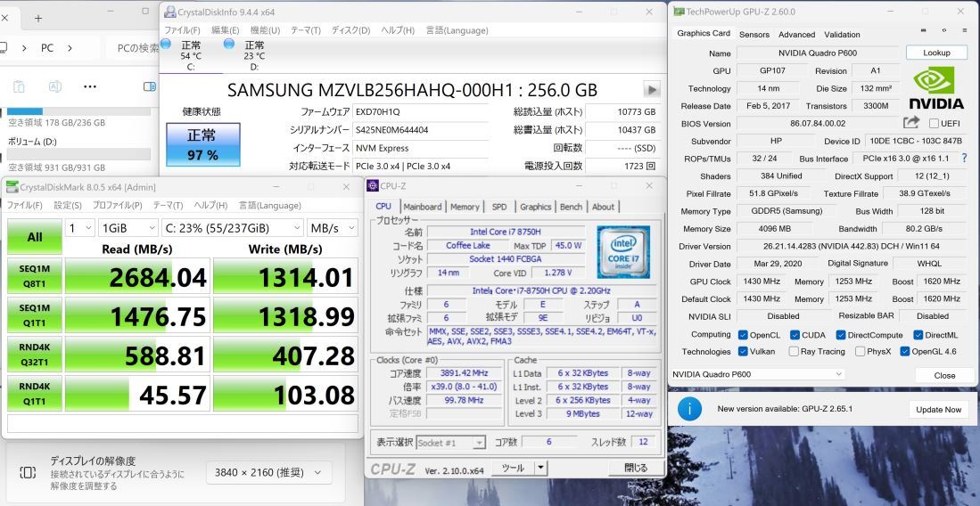Screen dimensions: 980x506
Task: Switch to the Memory tab in CPU-Z
Action: point(465,207)
